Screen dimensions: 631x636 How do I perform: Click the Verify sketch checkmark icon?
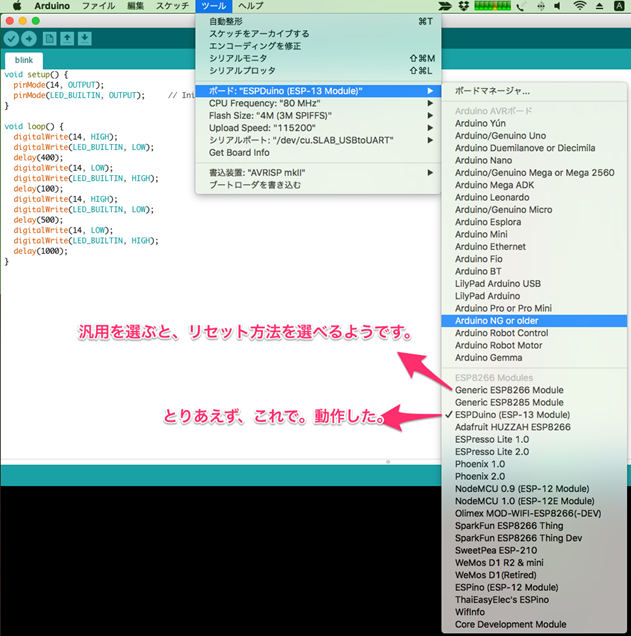(11, 38)
